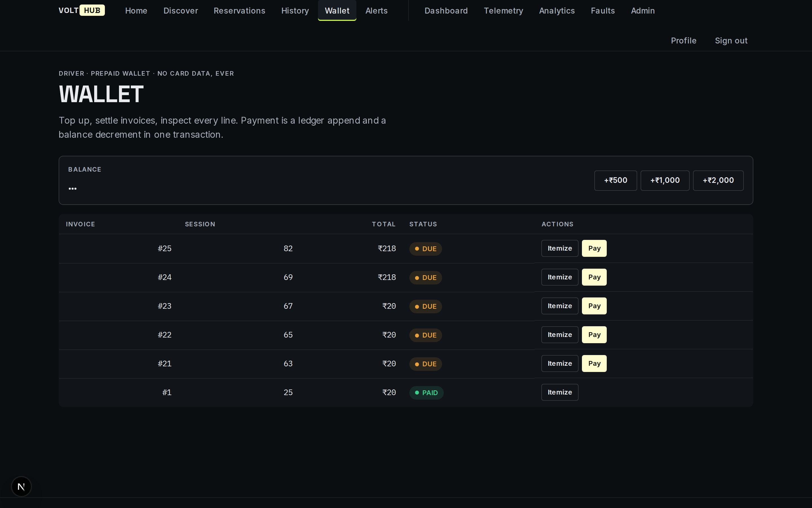Pay invoice #22

coord(594,335)
